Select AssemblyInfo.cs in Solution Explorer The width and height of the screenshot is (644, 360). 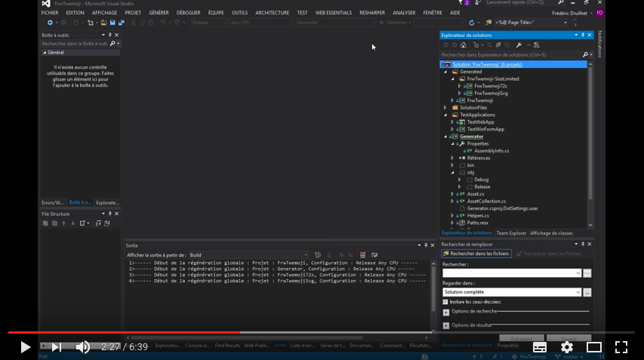491,151
